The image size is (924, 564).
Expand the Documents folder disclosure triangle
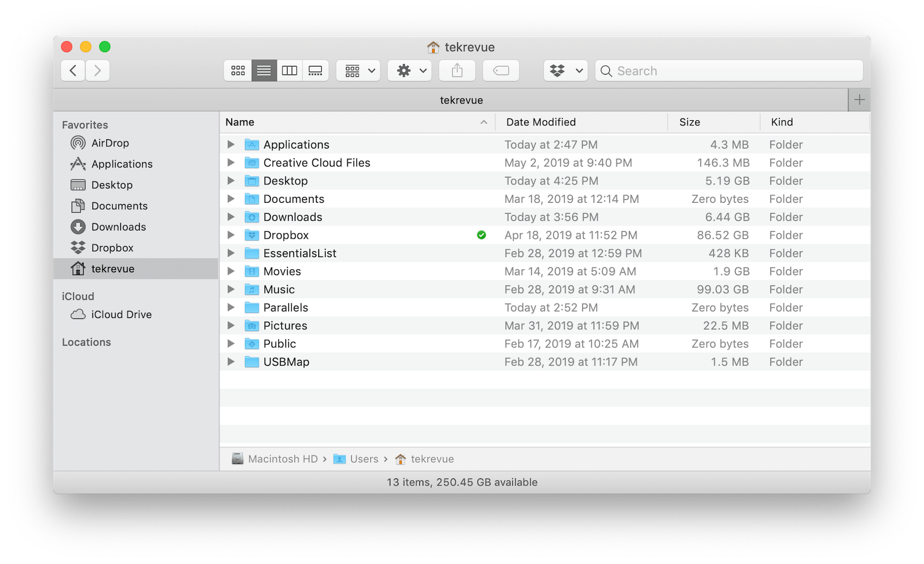[231, 199]
